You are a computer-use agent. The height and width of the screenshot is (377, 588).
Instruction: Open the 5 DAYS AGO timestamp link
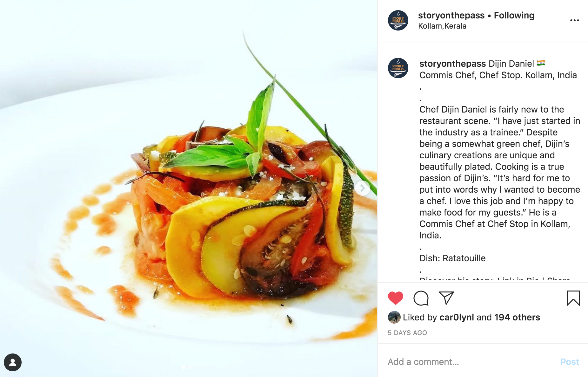point(407,333)
